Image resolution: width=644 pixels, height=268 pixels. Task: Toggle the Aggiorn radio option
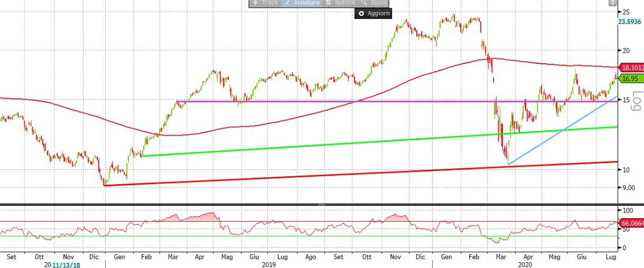[373, 13]
